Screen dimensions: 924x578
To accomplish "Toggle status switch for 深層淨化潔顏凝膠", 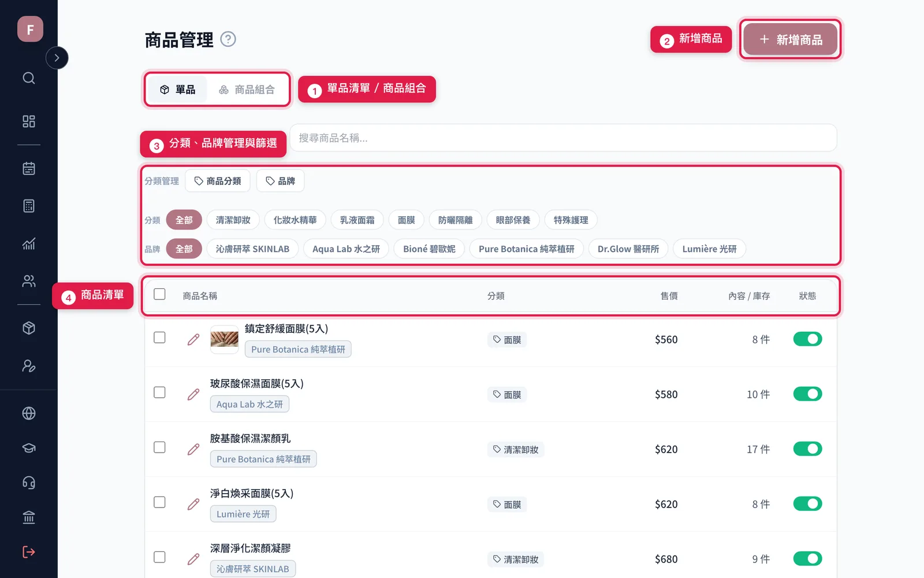I will click(807, 558).
